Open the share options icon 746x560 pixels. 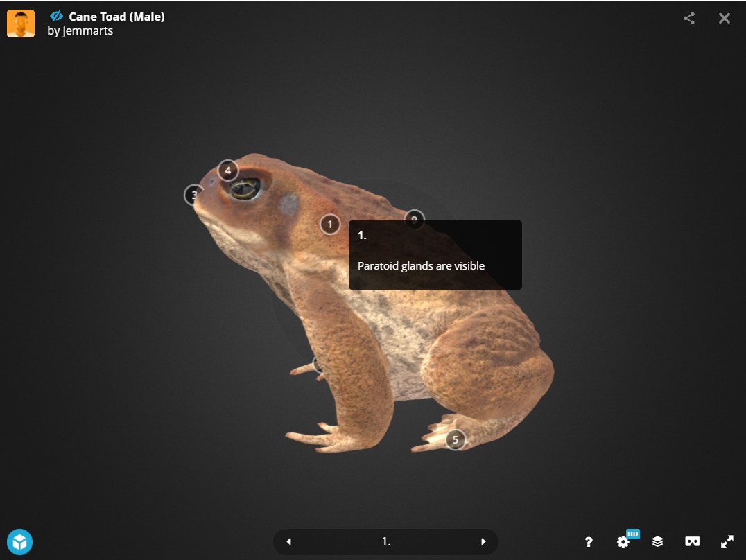pos(688,19)
